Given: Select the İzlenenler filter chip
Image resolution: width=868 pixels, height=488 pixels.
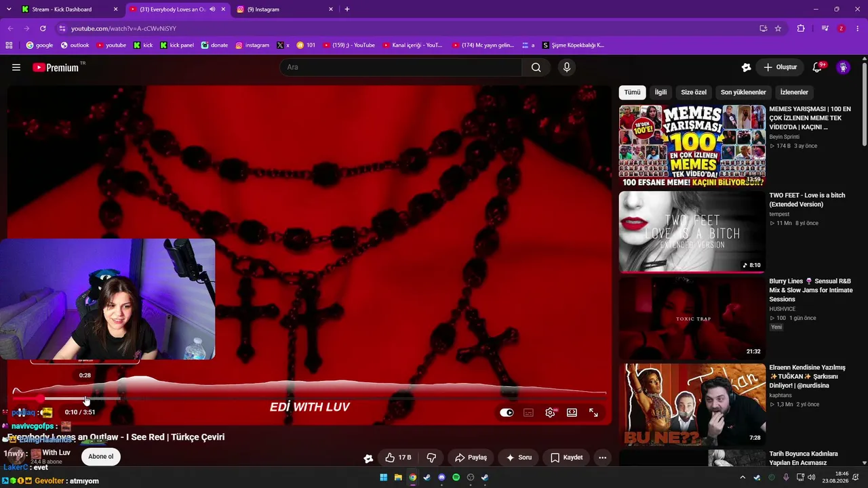Looking at the screenshot, I should [x=794, y=92].
